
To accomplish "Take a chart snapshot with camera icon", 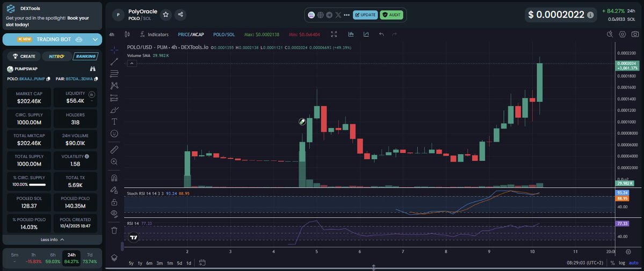I will [636, 34].
